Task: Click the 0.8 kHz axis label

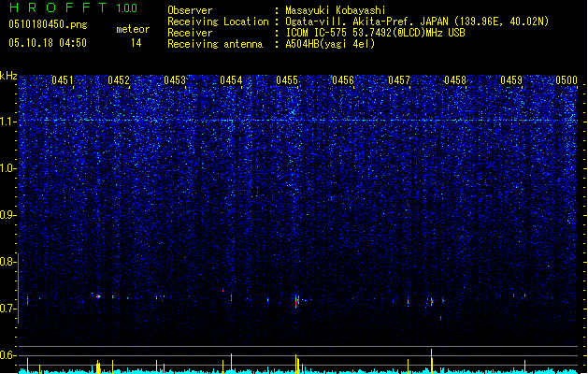Action: pos(7,262)
